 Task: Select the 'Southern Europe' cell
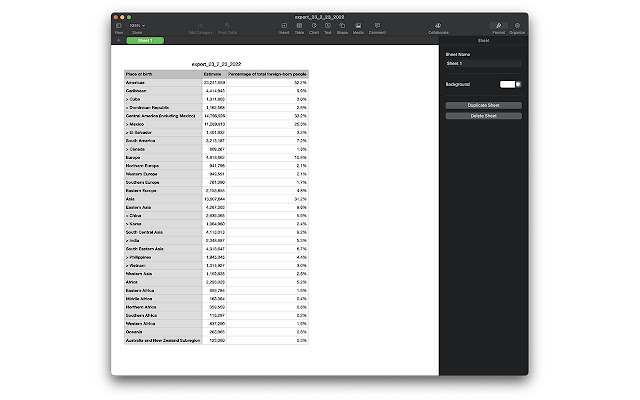(x=163, y=182)
